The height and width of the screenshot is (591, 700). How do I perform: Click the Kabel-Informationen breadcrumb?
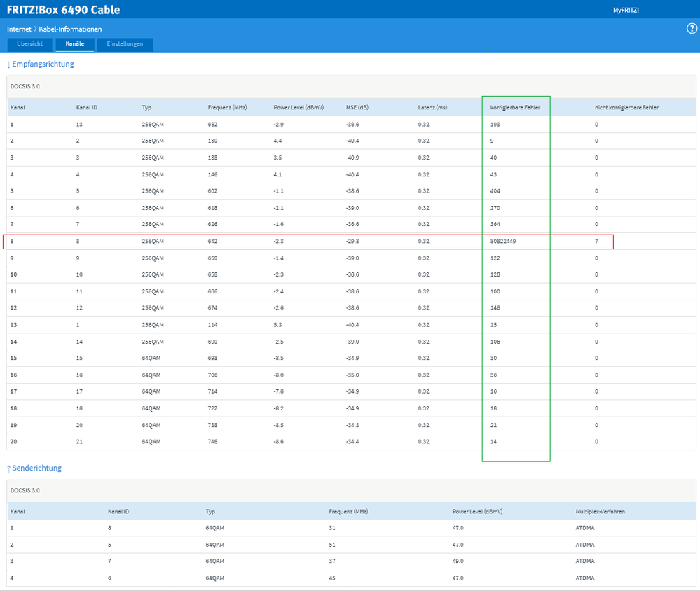(70, 29)
